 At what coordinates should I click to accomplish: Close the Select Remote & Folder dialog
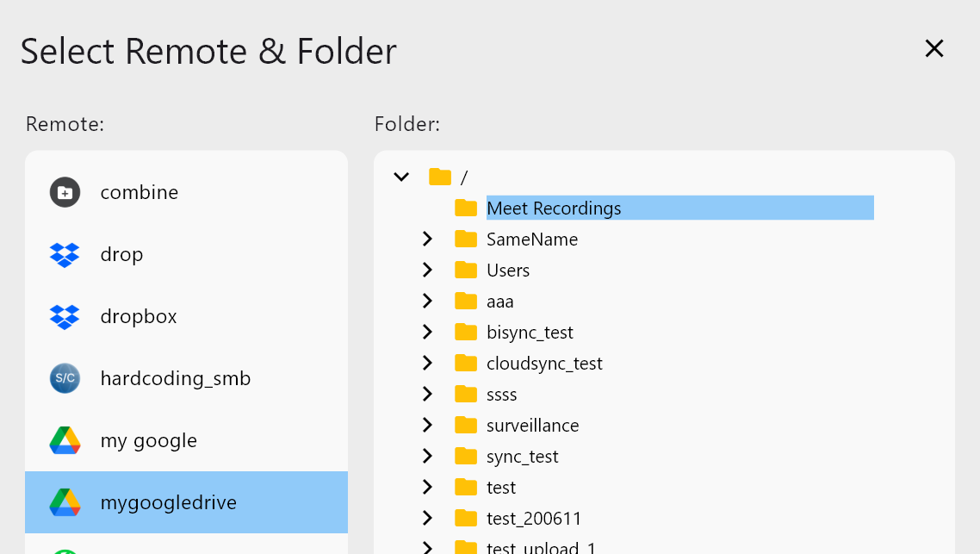pos(934,48)
